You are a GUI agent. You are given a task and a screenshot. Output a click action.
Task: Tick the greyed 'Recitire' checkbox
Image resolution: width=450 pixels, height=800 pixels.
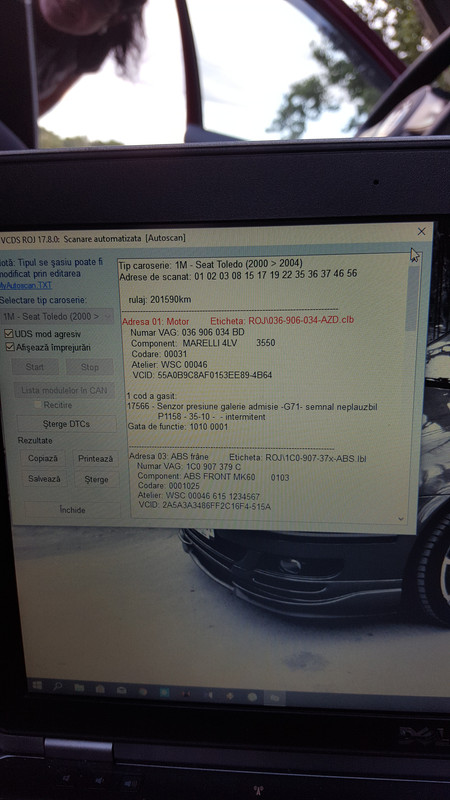[37, 405]
